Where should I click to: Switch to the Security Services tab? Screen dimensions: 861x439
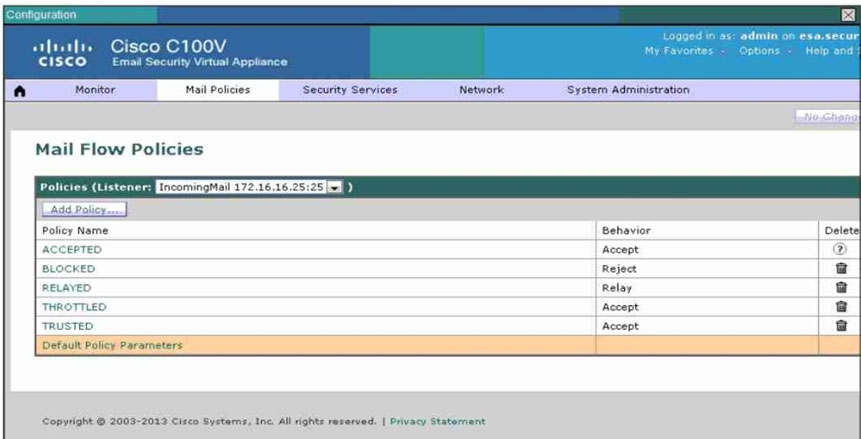pos(350,90)
